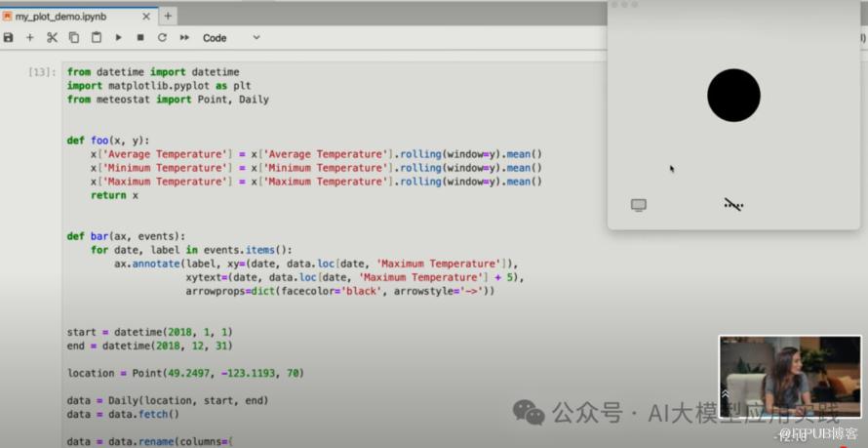The height and width of the screenshot is (448, 868).
Task: Interrupt the kernel with the stop icon
Action: 140,38
